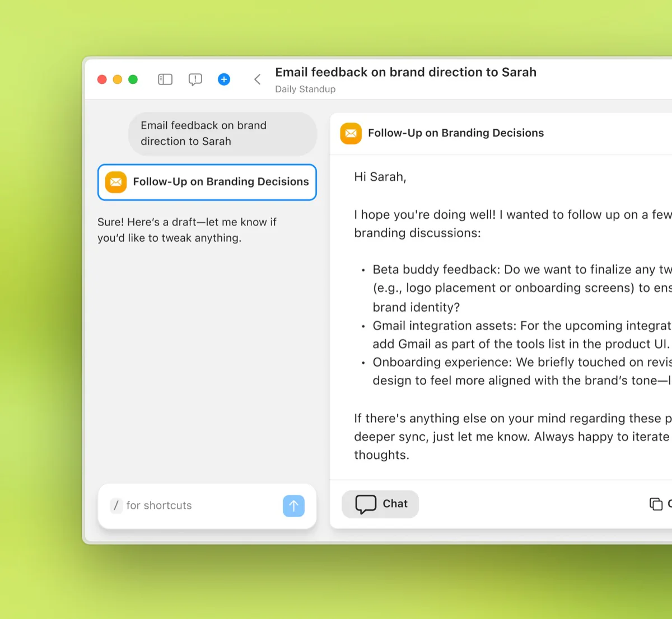Click the 'Daily Standup' subtitle
Screen dimensions: 672x619
coord(305,89)
